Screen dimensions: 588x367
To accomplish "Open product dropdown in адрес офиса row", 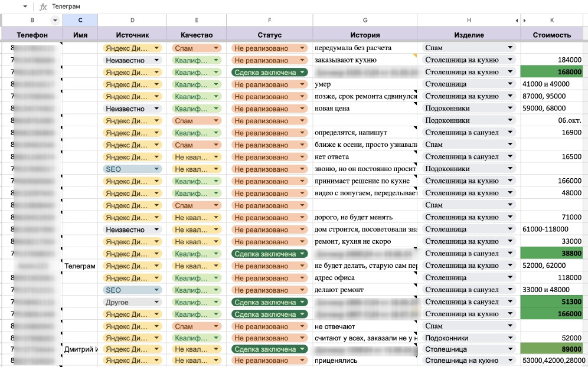I will [x=509, y=277].
